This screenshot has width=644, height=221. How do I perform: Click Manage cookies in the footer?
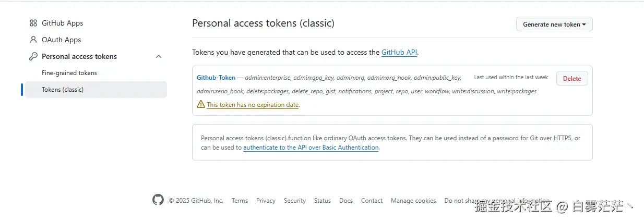point(413,201)
